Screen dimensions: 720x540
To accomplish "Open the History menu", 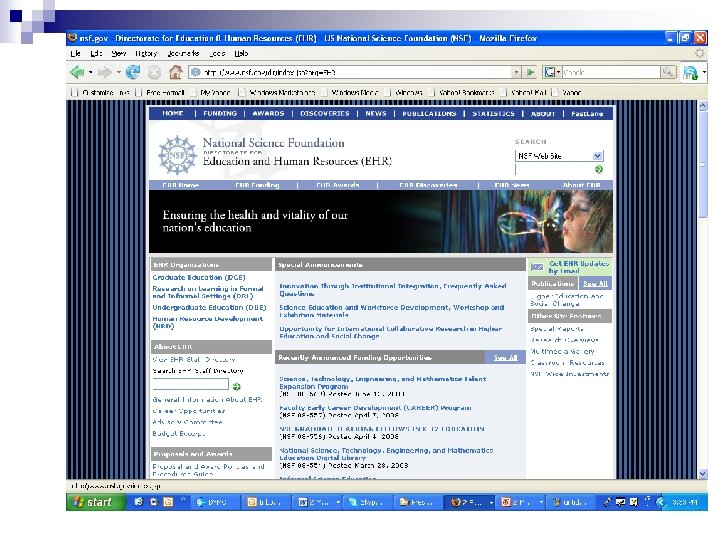I will [146, 53].
